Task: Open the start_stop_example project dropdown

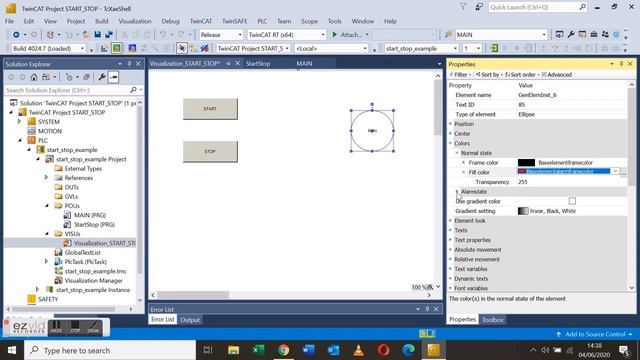Action: 455,49
